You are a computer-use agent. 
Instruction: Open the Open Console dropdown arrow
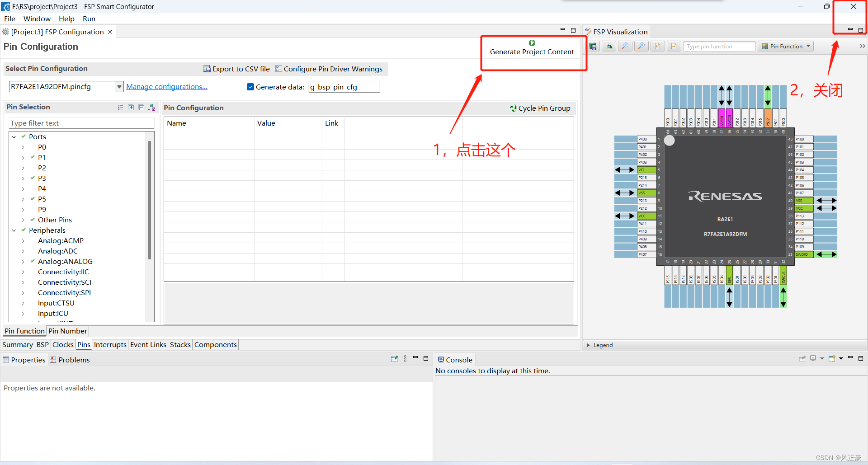[841, 359]
